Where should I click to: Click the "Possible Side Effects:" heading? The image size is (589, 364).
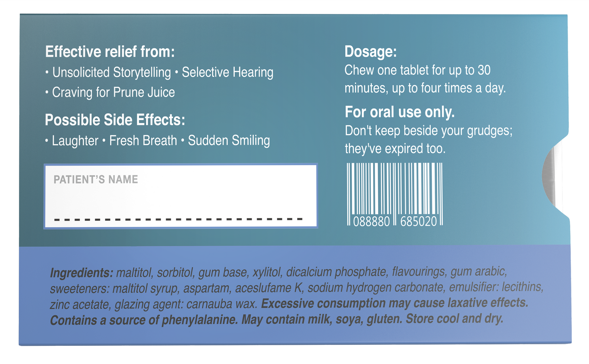pyautogui.click(x=115, y=120)
